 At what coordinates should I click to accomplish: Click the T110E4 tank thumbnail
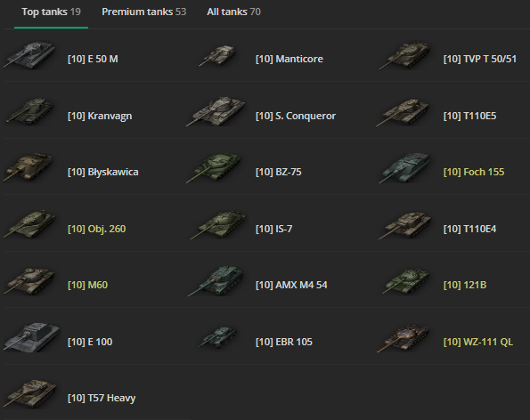coord(405,225)
